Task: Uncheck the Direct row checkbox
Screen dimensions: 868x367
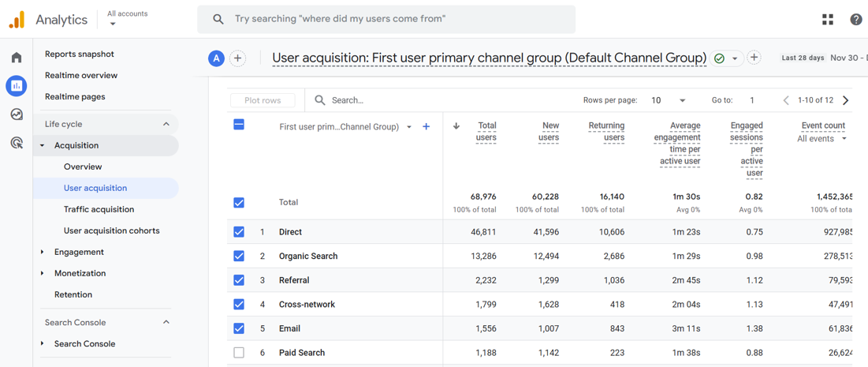Action: (x=239, y=232)
